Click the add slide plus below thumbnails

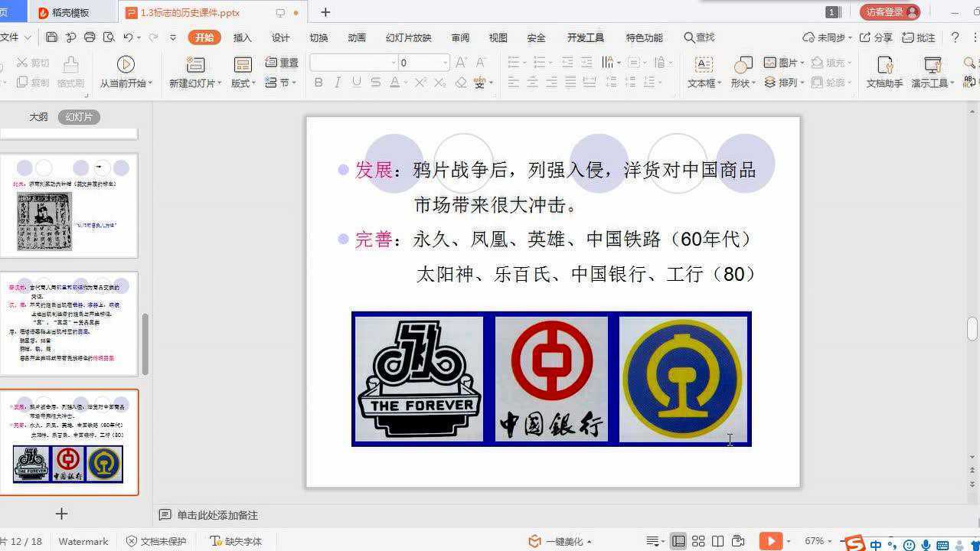coord(62,514)
